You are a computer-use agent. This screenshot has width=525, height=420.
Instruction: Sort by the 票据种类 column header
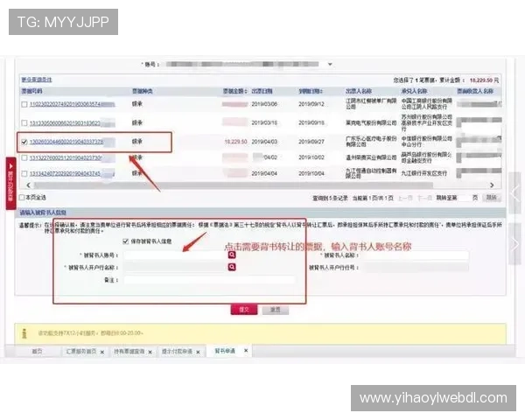click(x=142, y=91)
